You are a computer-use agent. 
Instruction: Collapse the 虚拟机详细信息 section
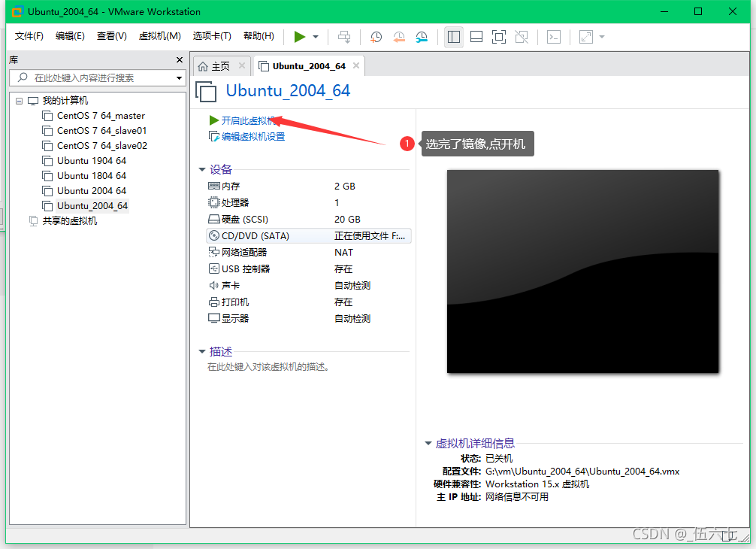click(x=428, y=443)
